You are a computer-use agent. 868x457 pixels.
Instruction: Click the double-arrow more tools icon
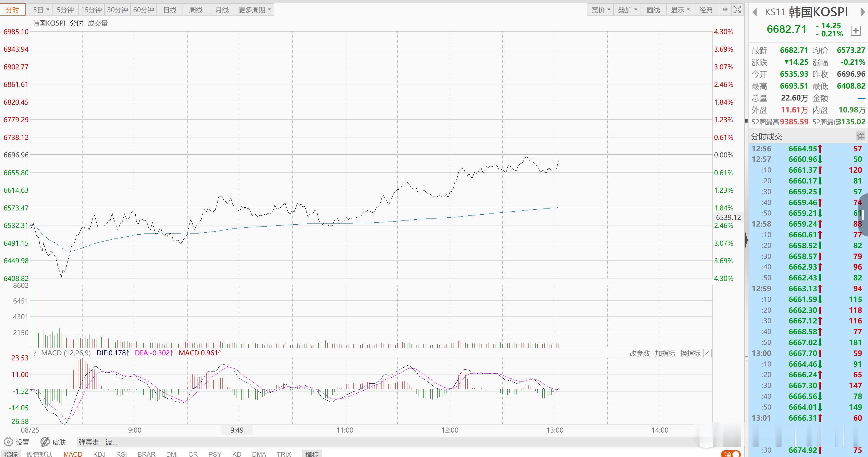click(x=725, y=10)
